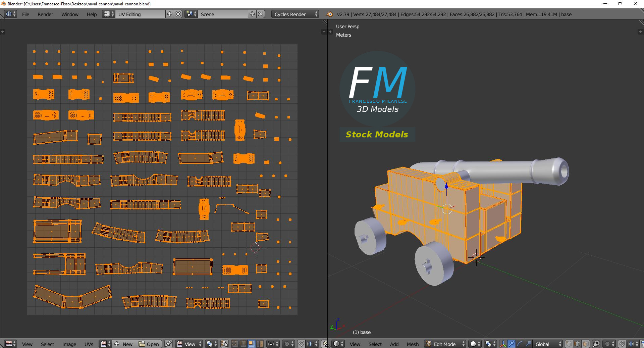644x348 pixels.
Task: Open the Mesh menu
Action: tap(413, 344)
